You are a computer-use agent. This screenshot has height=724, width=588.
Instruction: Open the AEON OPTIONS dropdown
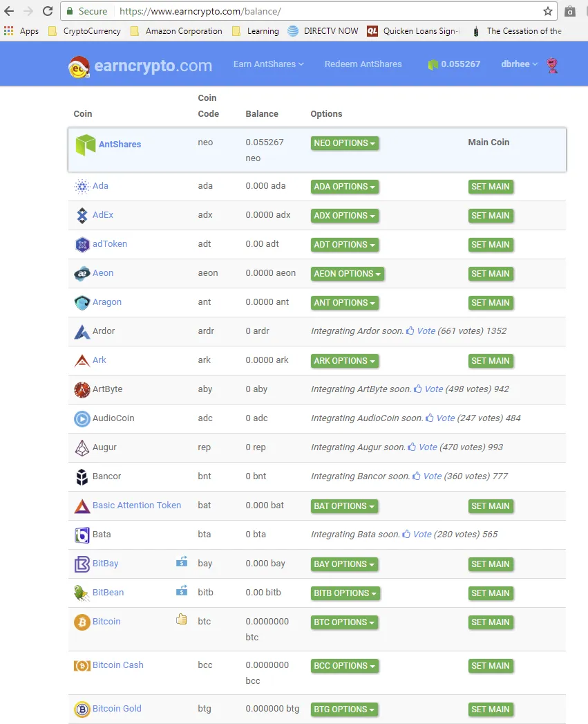tap(347, 274)
